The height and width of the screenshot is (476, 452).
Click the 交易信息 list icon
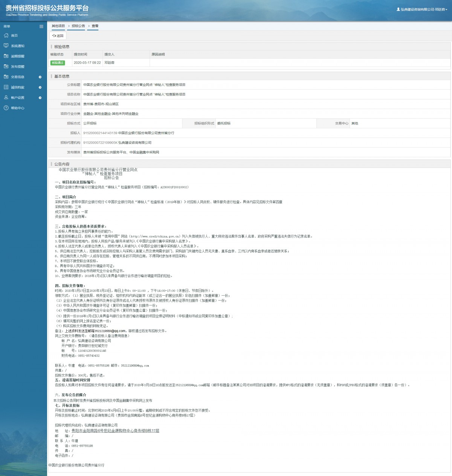(6, 77)
